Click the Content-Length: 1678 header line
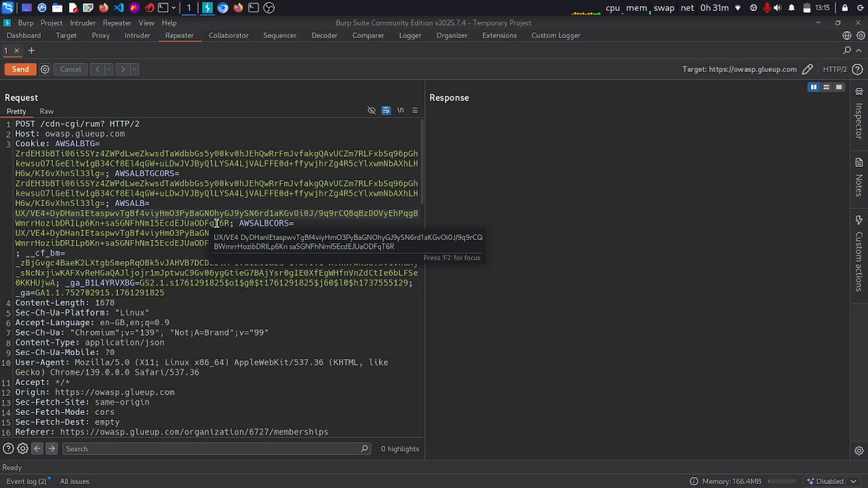868x488 pixels. tap(65, 303)
